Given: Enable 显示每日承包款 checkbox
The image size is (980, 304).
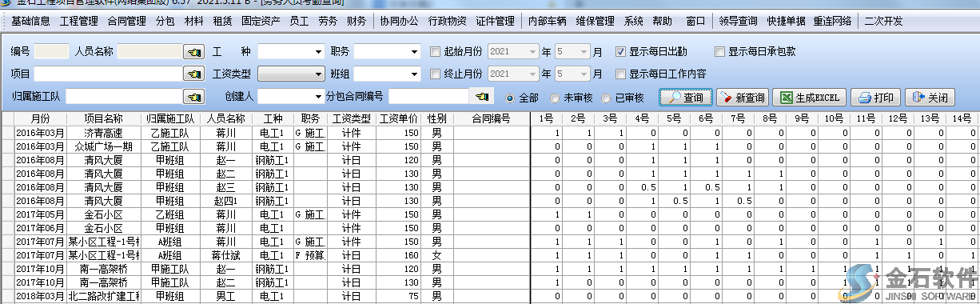Looking at the screenshot, I should (719, 52).
